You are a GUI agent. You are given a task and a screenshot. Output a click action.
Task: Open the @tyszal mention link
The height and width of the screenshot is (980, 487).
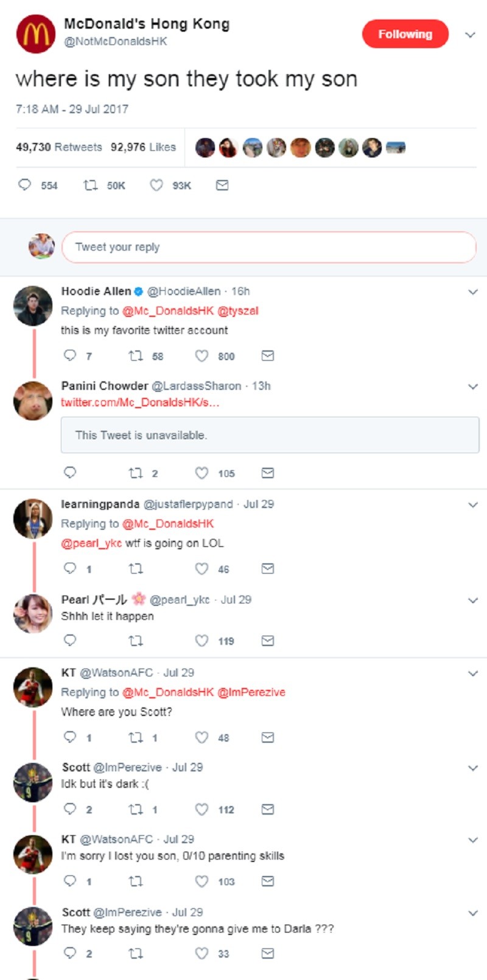pos(238,311)
